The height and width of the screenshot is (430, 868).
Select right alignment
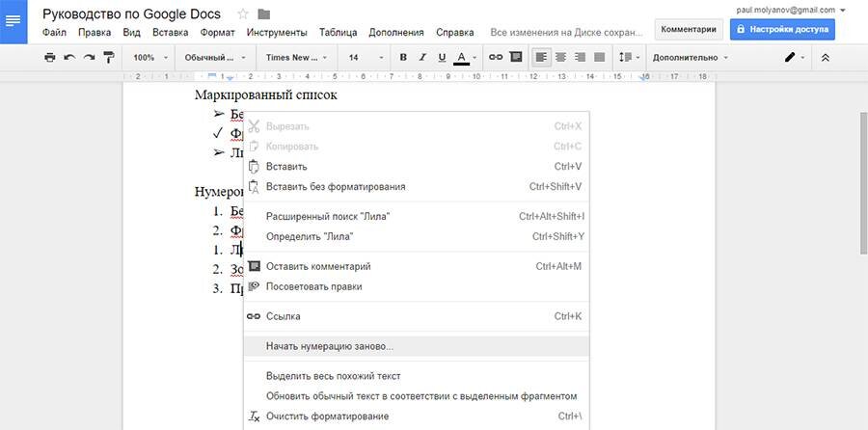pyautogui.click(x=581, y=57)
